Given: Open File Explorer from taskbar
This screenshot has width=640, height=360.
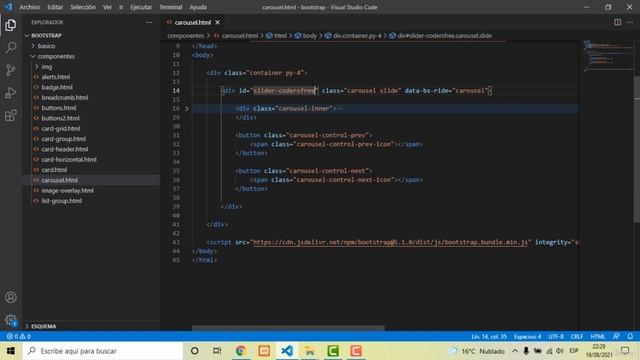Looking at the screenshot, I should pos(310,351).
